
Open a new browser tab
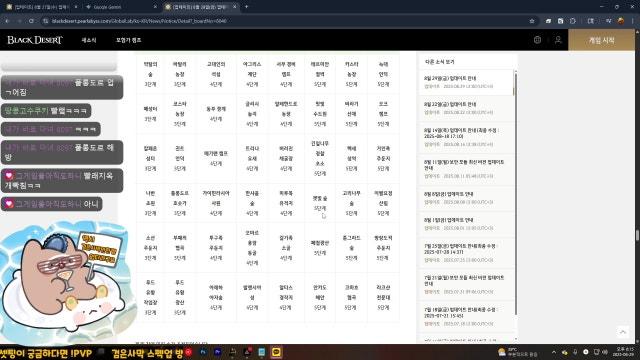click(x=247, y=7)
